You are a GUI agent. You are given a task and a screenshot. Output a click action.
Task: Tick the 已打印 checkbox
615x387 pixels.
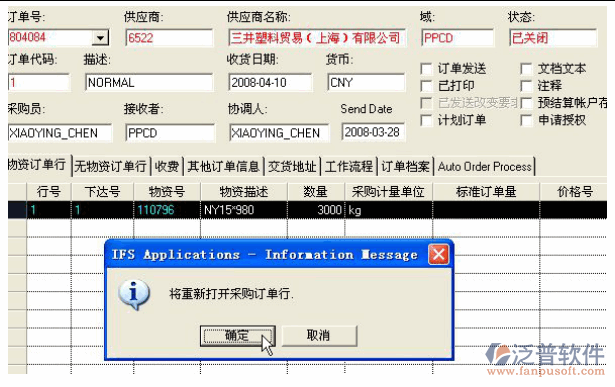point(426,85)
